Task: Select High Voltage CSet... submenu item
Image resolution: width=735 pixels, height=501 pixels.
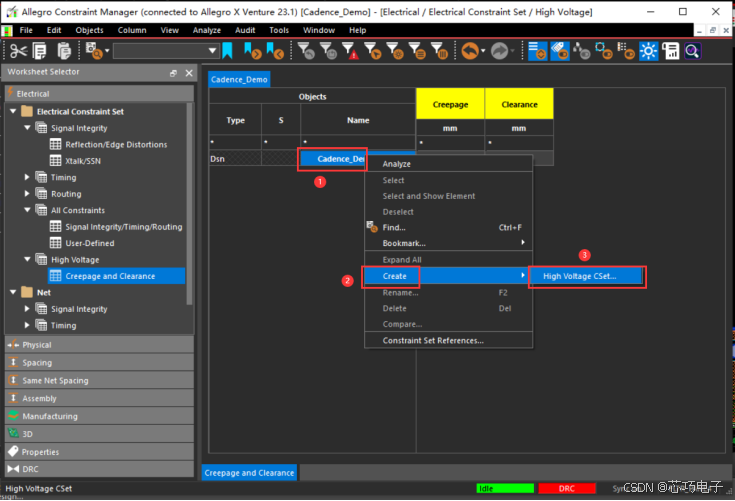Action: point(586,276)
